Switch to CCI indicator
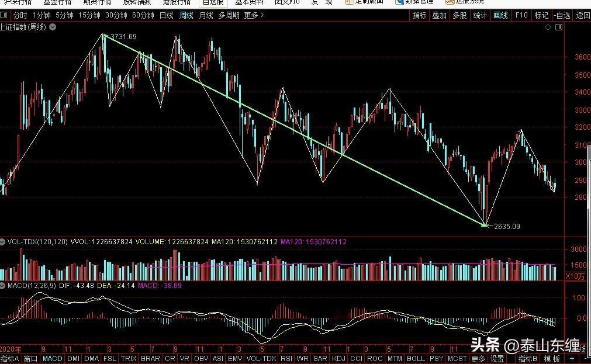Viewport: 591px width, 364px height. pyautogui.click(x=356, y=359)
